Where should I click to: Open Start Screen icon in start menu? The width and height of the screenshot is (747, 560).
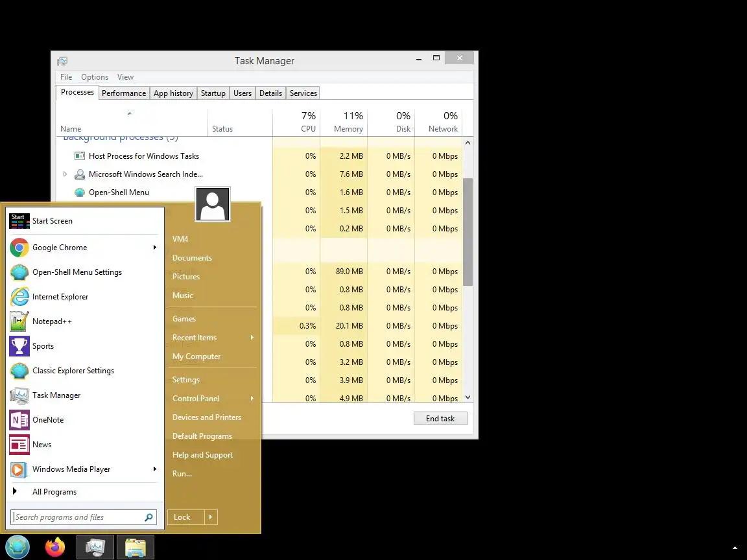19,221
